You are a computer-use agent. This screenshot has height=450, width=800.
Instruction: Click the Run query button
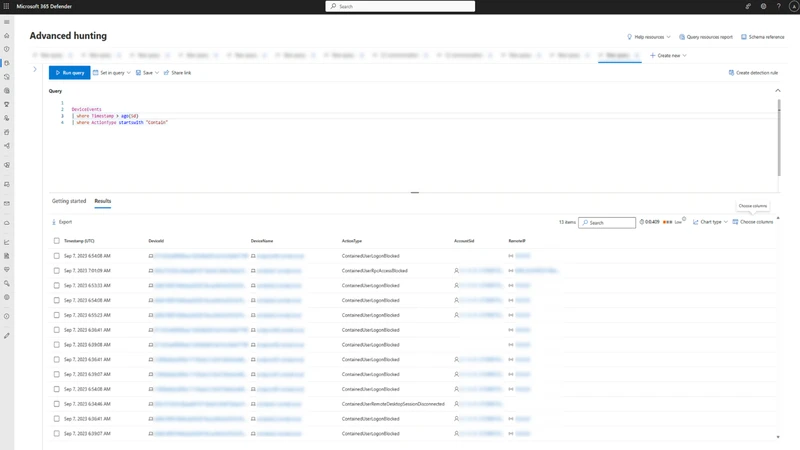click(x=69, y=73)
